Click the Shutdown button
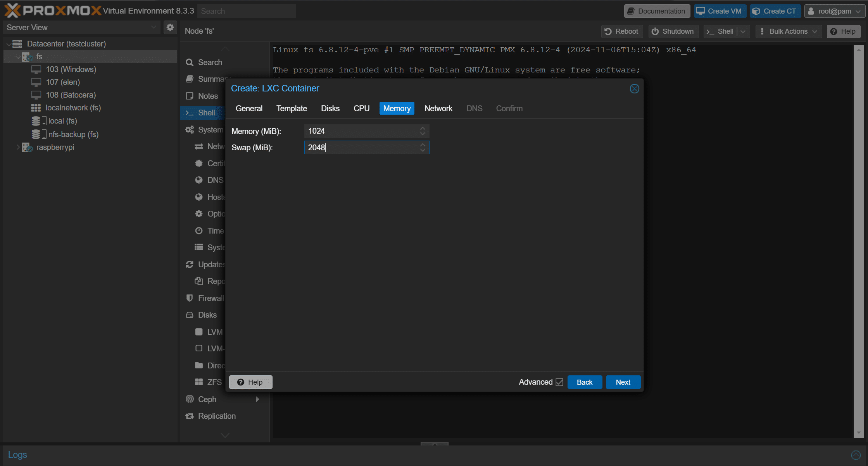Screen dimensions: 868x466 pos(673,31)
